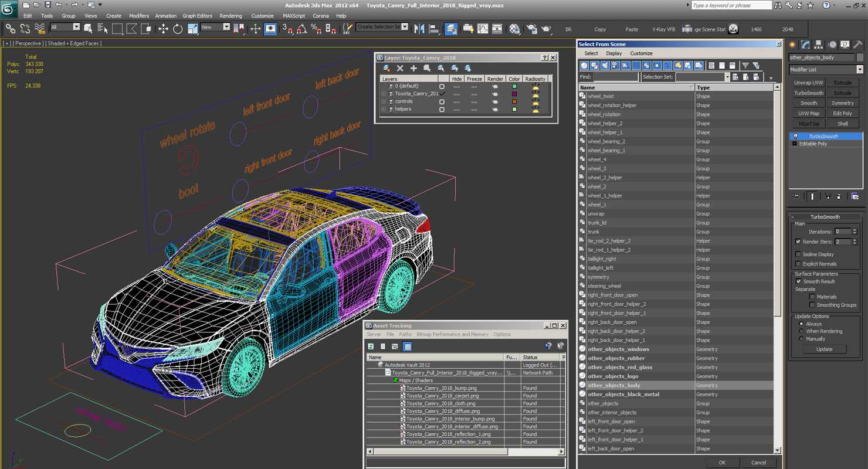Screen dimensions: 868x469
Task: Open the Rendering menu
Action: [230, 16]
